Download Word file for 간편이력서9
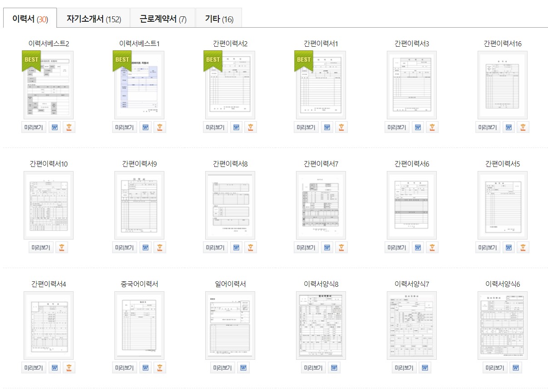Screen dimensions: 548x392 pos(145,247)
